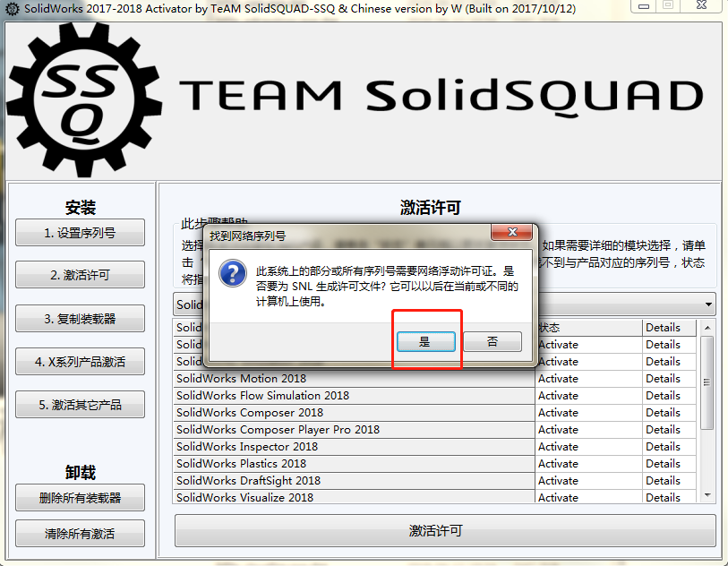Toggle Activate status for SolidWorks Plastics 2018
This screenshot has height=566, width=728.
point(588,463)
